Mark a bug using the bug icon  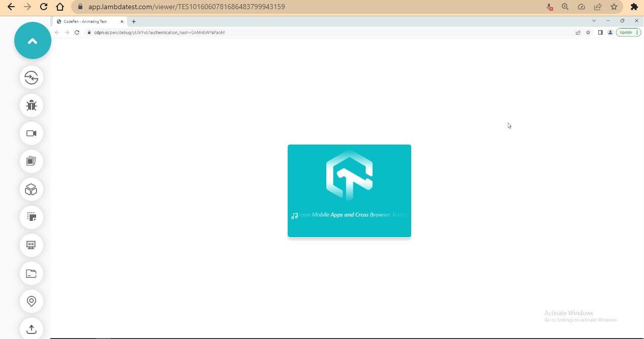coord(31,105)
